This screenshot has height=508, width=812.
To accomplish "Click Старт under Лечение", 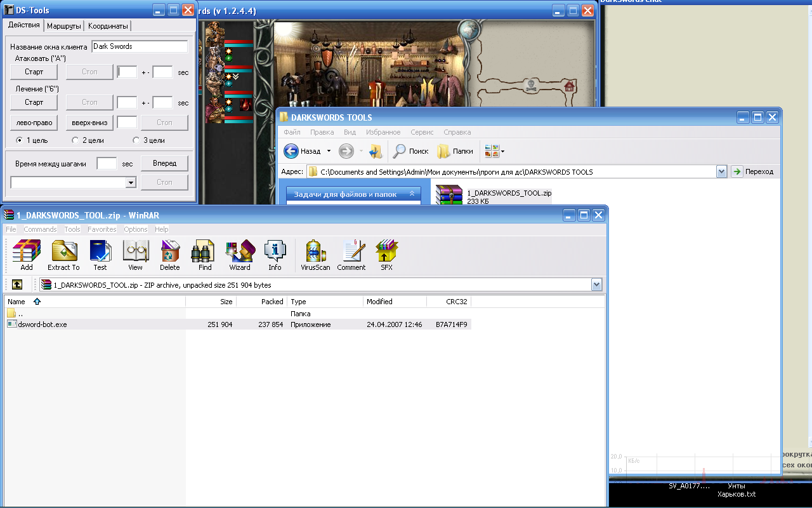I will pos(34,102).
